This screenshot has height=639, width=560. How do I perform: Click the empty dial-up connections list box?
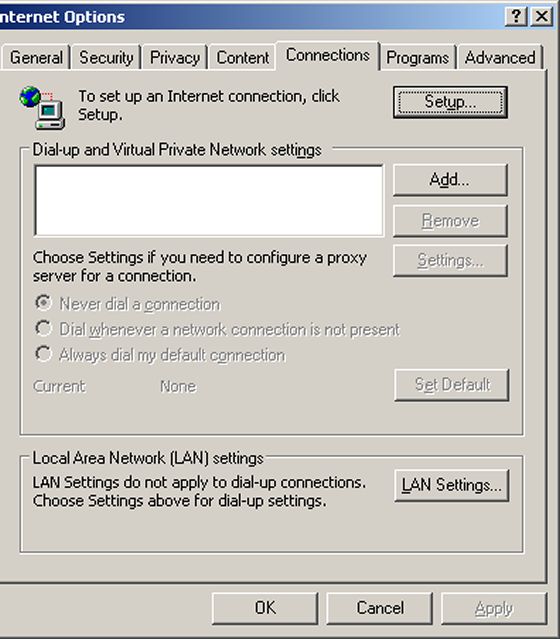pyautogui.click(x=209, y=201)
